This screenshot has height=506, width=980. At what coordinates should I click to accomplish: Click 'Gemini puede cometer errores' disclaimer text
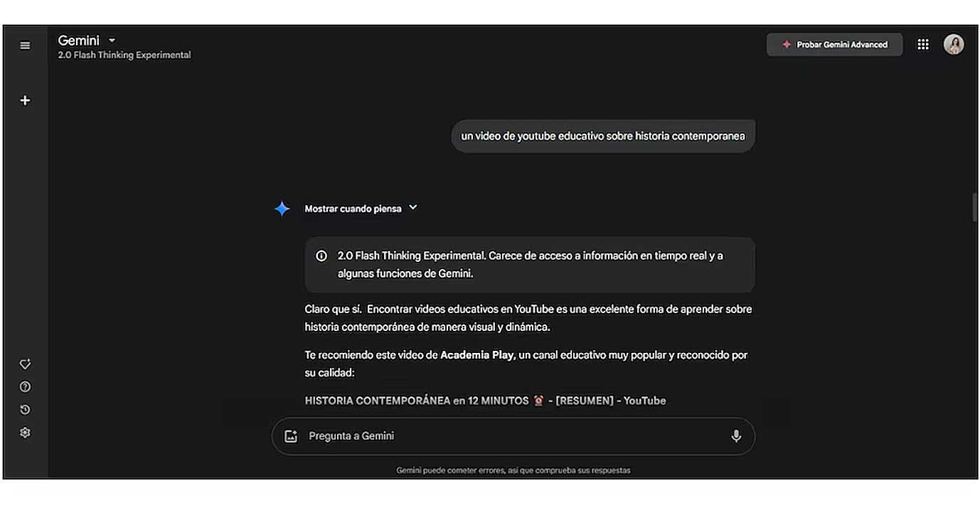pos(513,470)
